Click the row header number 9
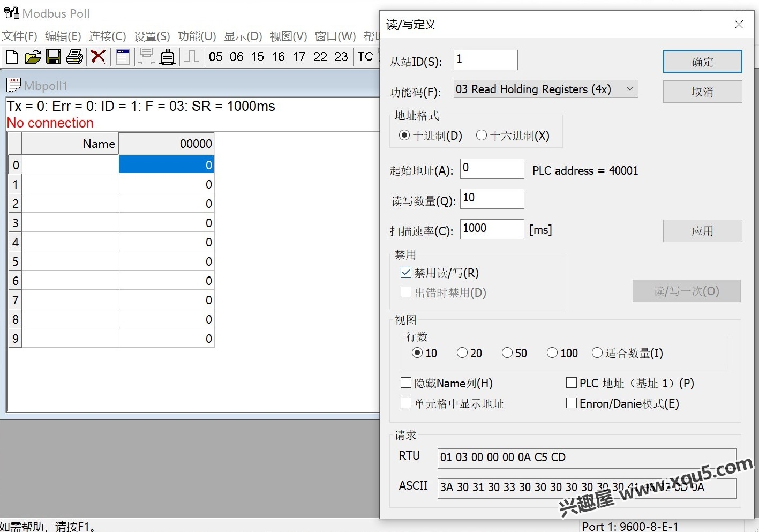The image size is (759, 532). [x=16, y=339]
